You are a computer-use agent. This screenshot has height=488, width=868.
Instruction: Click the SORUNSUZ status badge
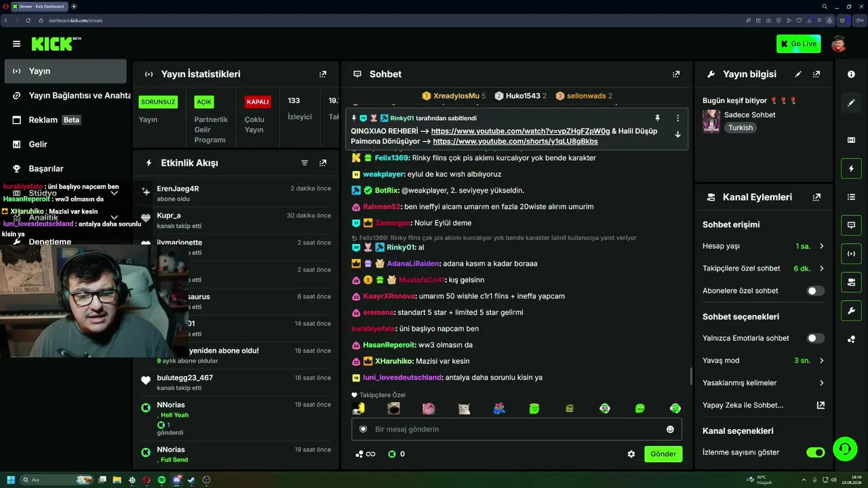pyautogui.click(x=158, y=102)
